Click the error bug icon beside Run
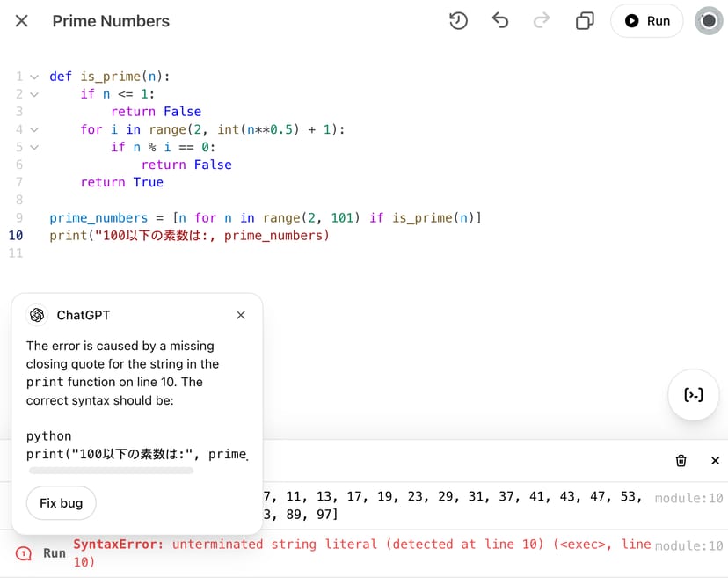Image resolution: width=728 pixels, height=585 pixels. coord(24,553)
